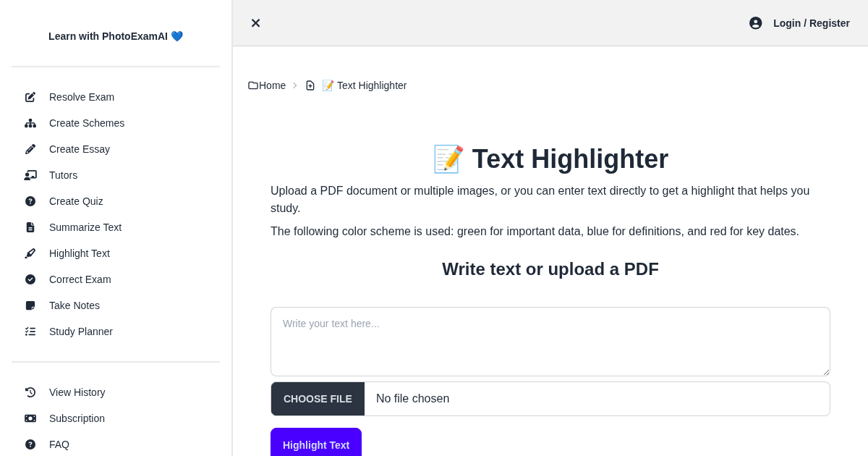Click the Study Planner checklist icon
Screen dimensions: 868x456
point(30,332)
